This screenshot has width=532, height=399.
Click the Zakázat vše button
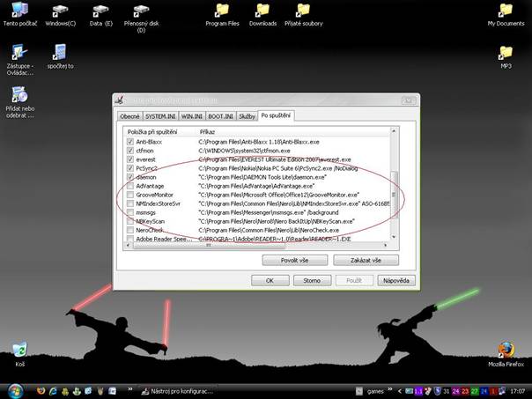(x=366, y=260)
